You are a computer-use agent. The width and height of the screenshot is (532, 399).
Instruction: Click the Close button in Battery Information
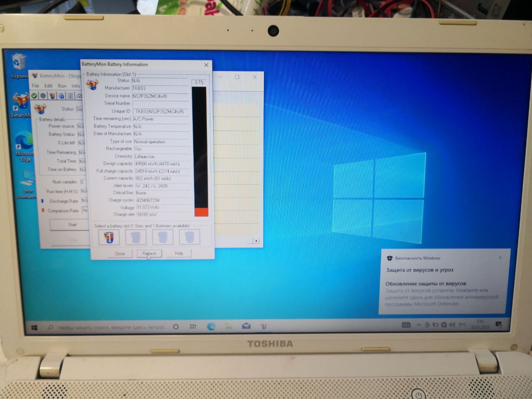[120, 254]
